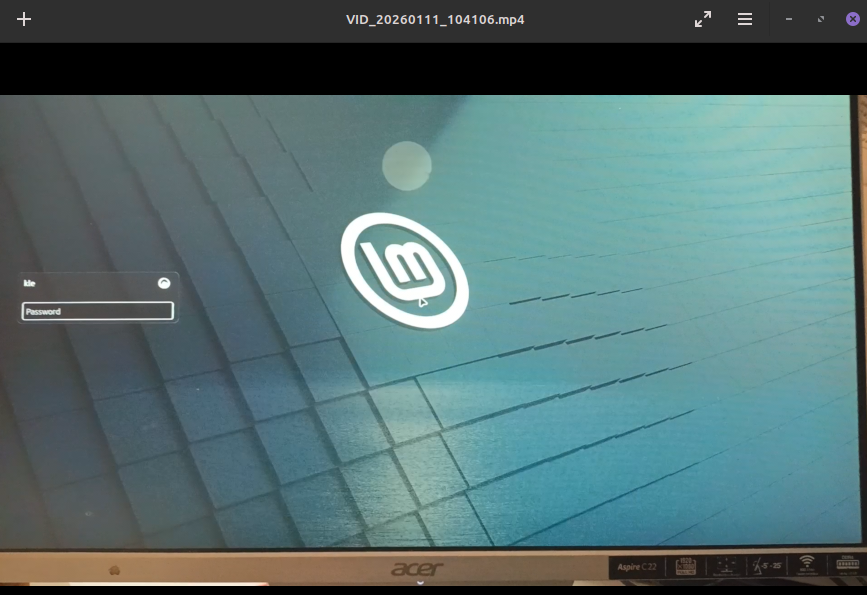Minimize the video player window
The image size is (867, 595).
789,19
